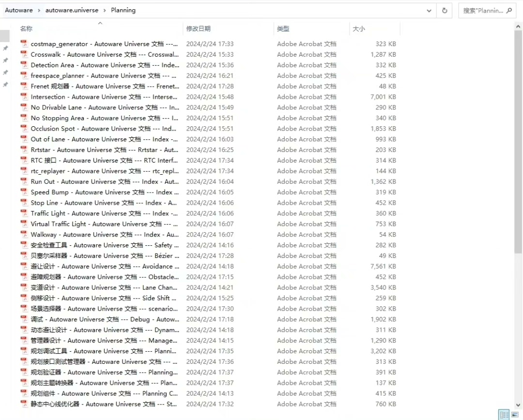Go to autoware.universe folder in breadcrumb

coord(72,10)
